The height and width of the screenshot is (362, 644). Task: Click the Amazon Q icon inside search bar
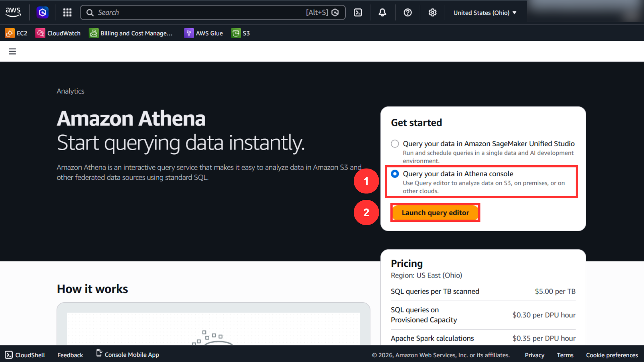[335, 12]
